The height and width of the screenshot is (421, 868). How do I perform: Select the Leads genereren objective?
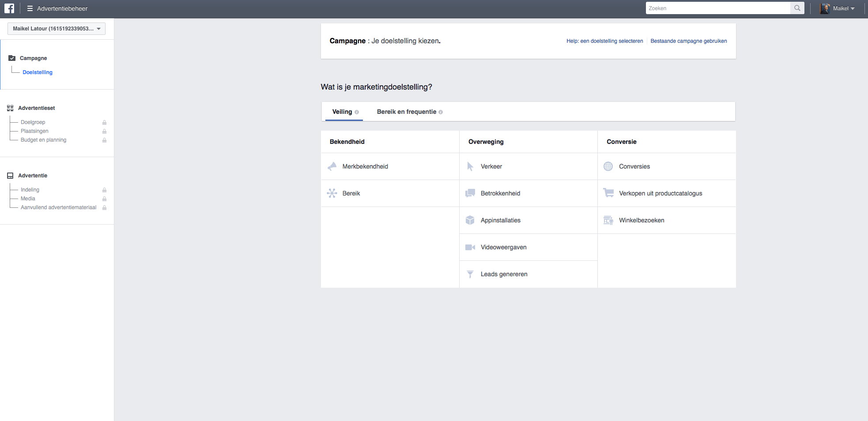[x=528, y=274]
